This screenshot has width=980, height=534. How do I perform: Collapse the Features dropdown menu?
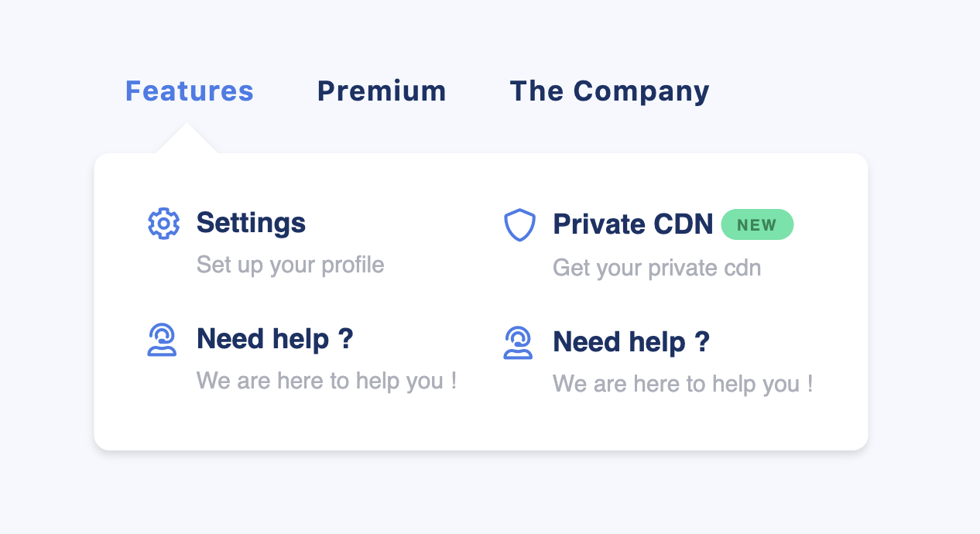[190, 91]
